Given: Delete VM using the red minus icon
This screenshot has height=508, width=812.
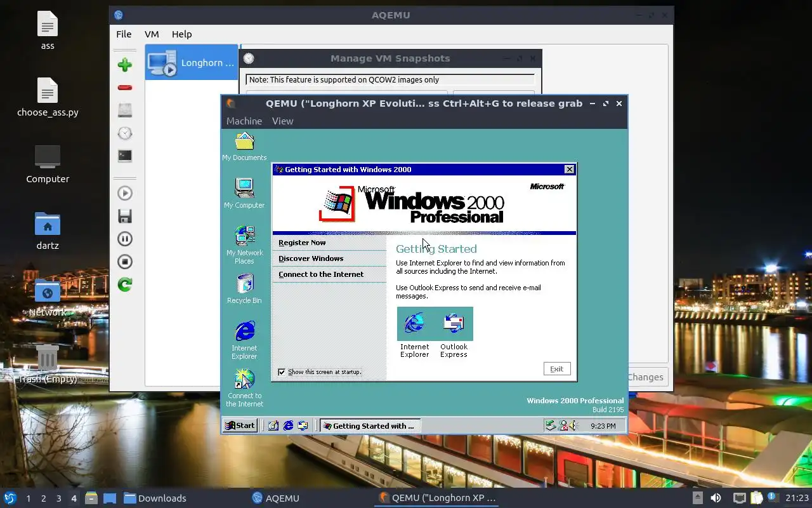Looking at the screenshot, I should coord(125,88).
